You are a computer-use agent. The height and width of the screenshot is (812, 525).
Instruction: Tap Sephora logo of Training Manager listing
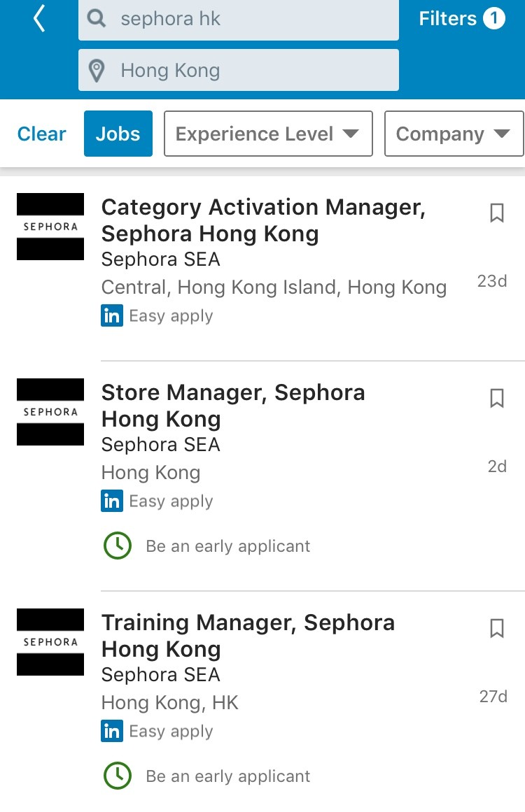pos(50,642)
